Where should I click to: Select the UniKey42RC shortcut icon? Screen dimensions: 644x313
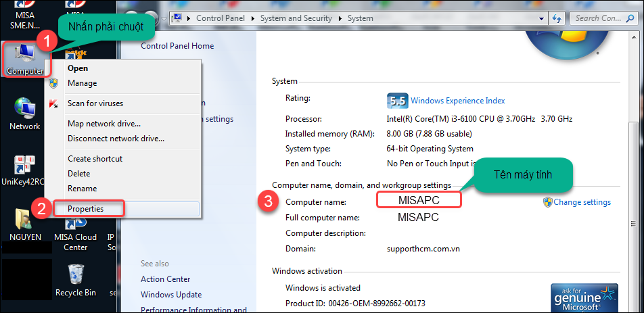22,169
